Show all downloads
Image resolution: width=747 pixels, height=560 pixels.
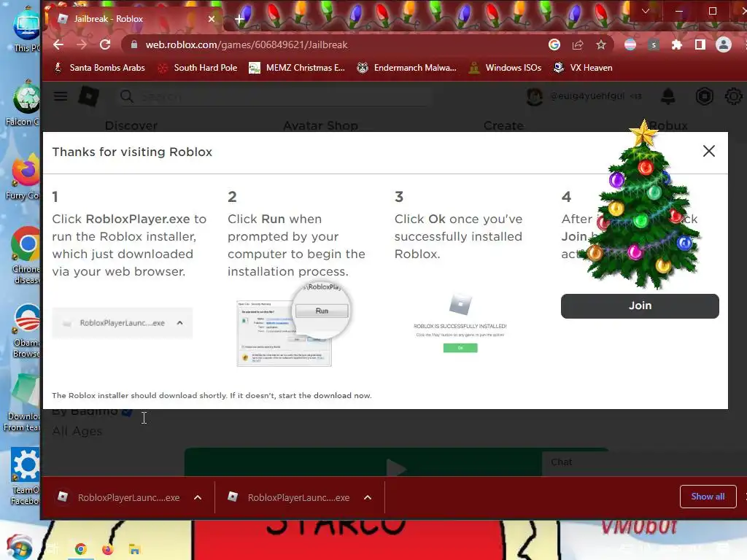[708, 497]
